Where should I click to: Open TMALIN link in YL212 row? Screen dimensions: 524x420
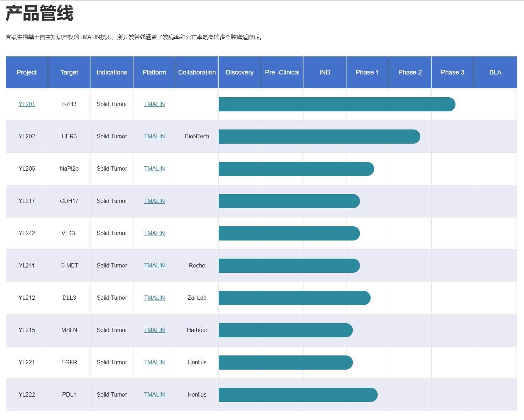pyautogui.click(x=154, y=298)
